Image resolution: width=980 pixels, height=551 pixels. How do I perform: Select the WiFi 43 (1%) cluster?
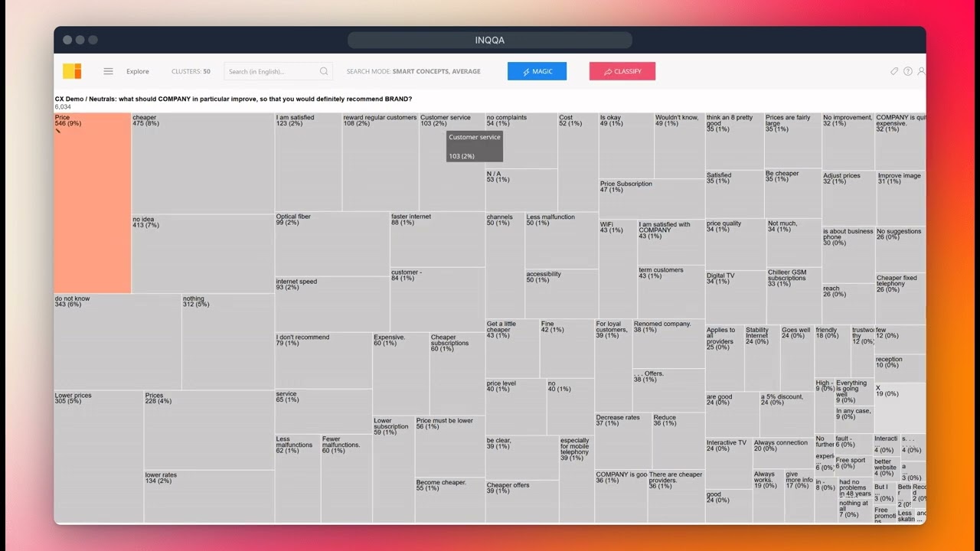[x=618, y=269]
